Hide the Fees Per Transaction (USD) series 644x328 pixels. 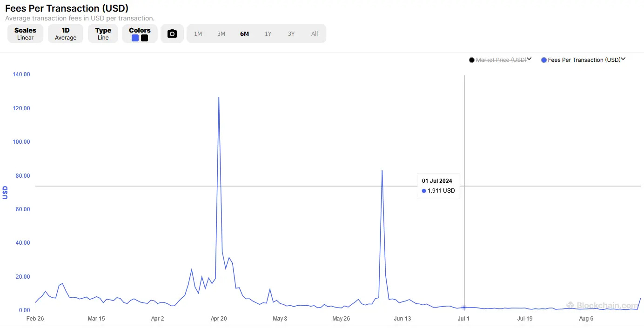pyautogui.click(x=584, y=60)
